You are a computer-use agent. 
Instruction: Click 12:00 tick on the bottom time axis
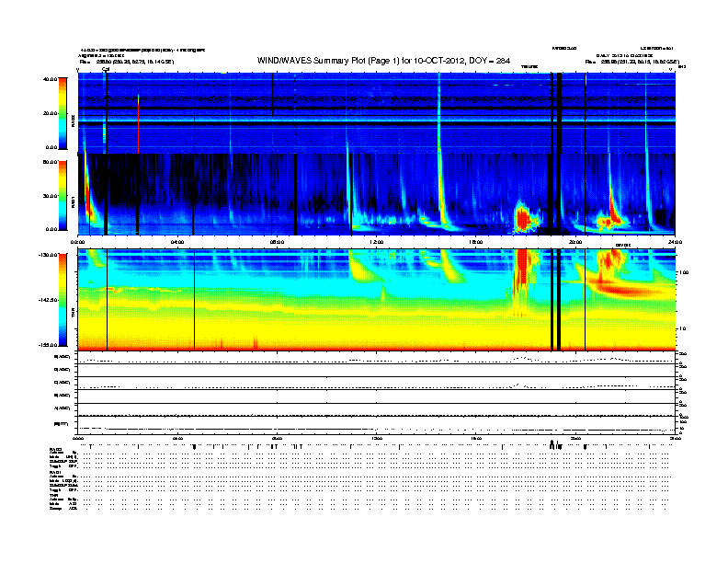point(377,438)
